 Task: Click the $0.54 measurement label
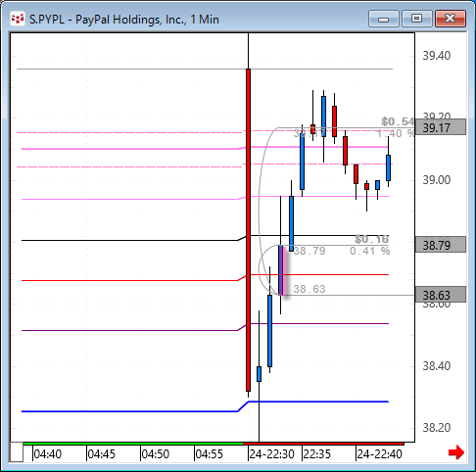click(398, 121)
